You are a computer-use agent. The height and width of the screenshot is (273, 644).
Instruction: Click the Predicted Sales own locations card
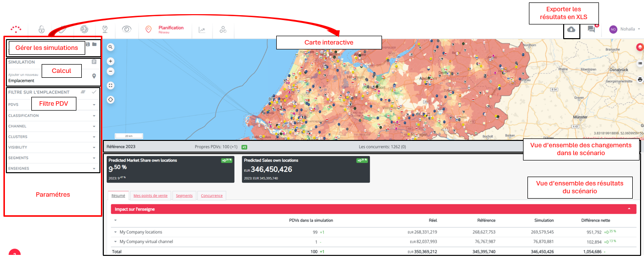pos(306,169)
